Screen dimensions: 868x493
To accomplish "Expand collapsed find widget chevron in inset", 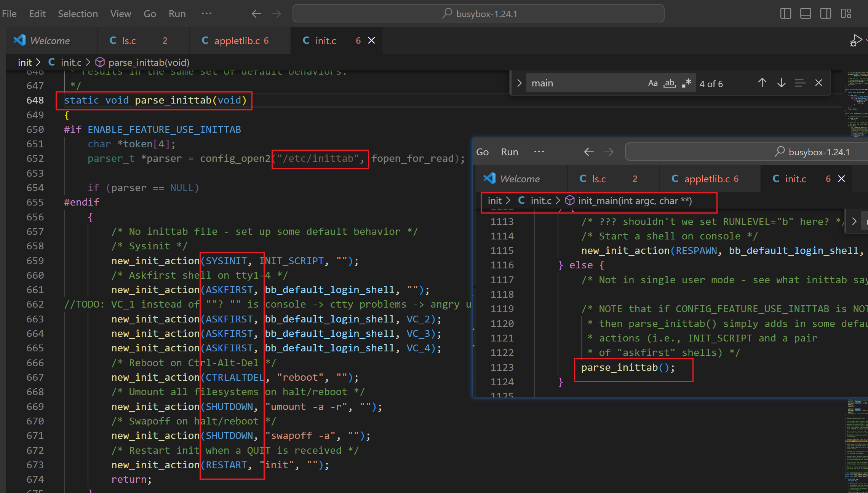I will [854, 221].
